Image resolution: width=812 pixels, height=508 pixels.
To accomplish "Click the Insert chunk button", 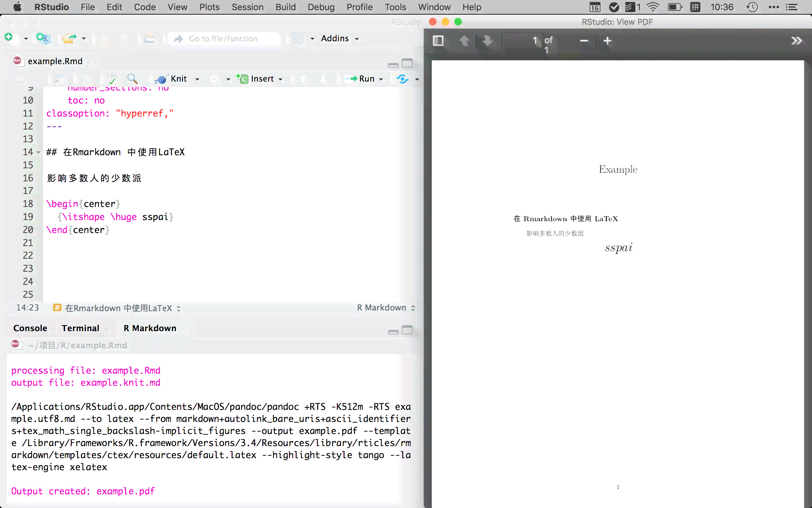I will coord(259,79).
